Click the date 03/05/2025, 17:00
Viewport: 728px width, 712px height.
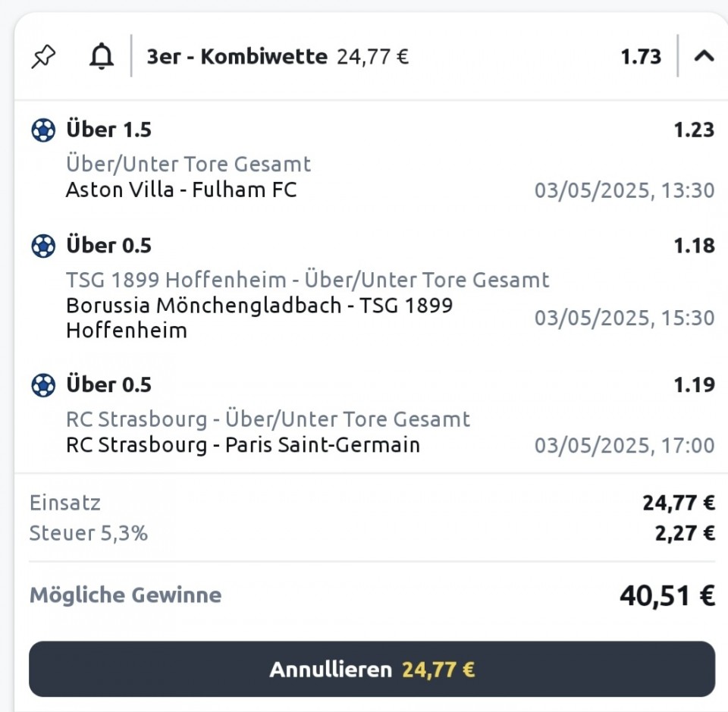624,445
